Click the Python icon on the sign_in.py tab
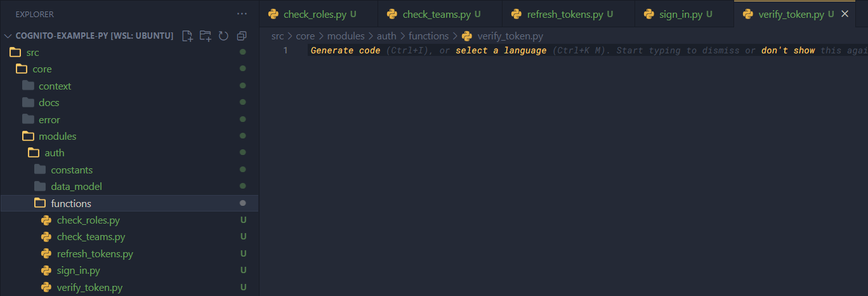The height and width of the screenshot is (296, 868). click(x=648, y=14)
